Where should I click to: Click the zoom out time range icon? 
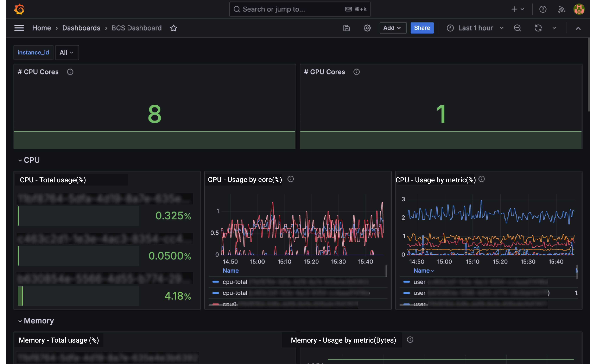(x=517, y=28)
